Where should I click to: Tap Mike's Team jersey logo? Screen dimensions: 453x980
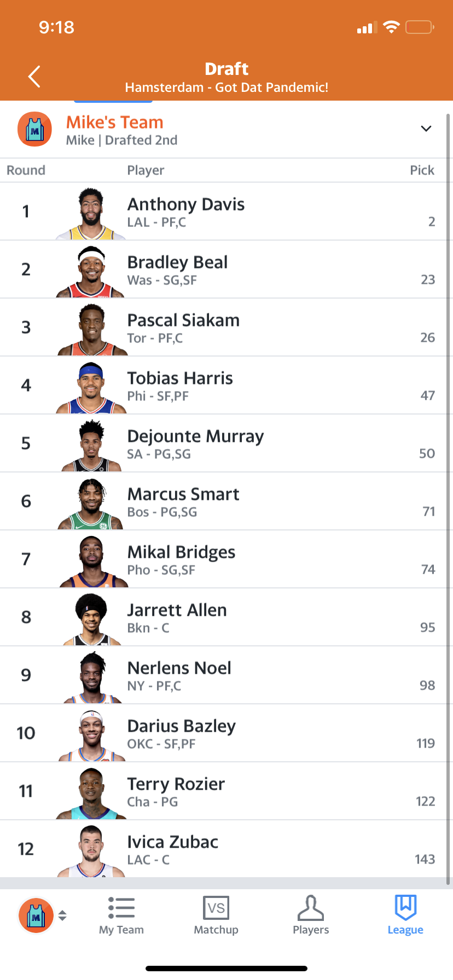pyautogui.click(x=35, y=130)
